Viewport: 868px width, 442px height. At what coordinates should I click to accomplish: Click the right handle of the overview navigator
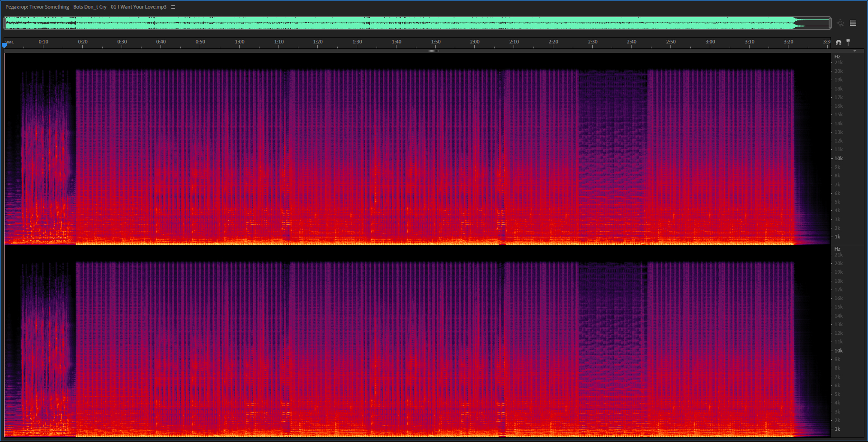coord(830,23)
